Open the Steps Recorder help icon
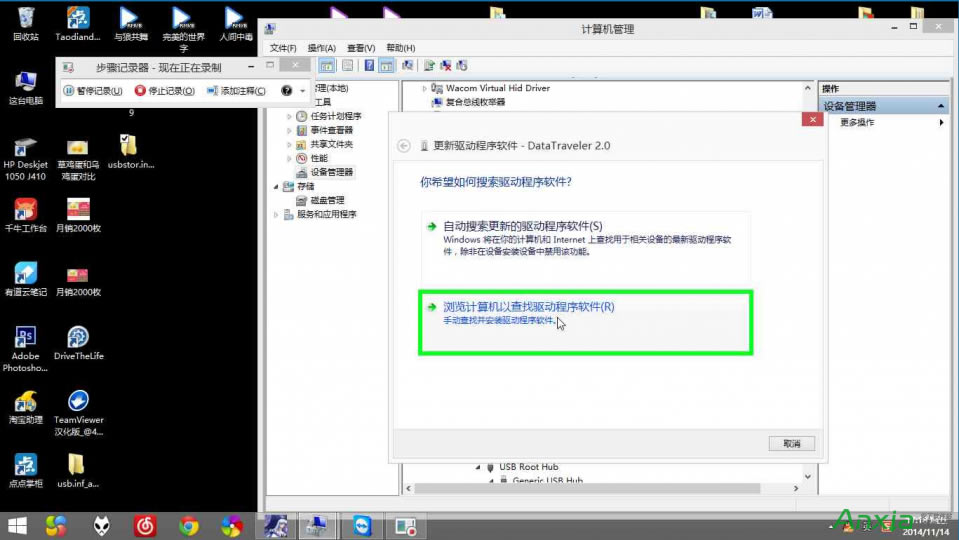The image size is (959, 540). [286, 91]
